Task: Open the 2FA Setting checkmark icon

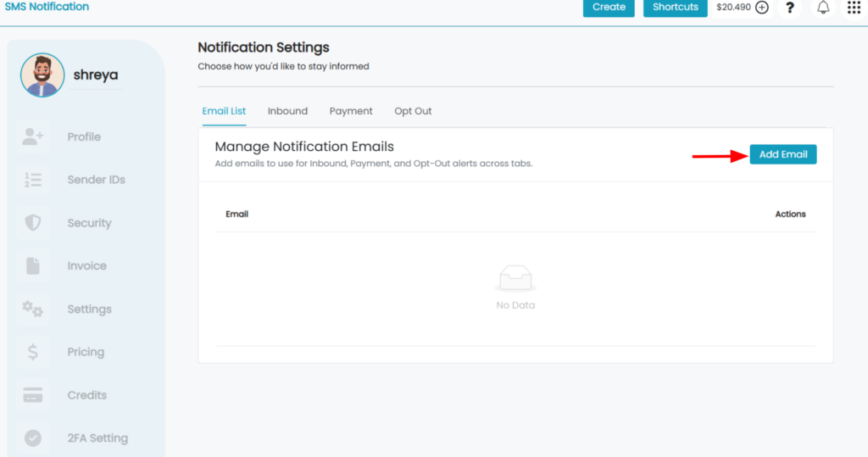Action: pyautogui.click(x=33, y=438)
